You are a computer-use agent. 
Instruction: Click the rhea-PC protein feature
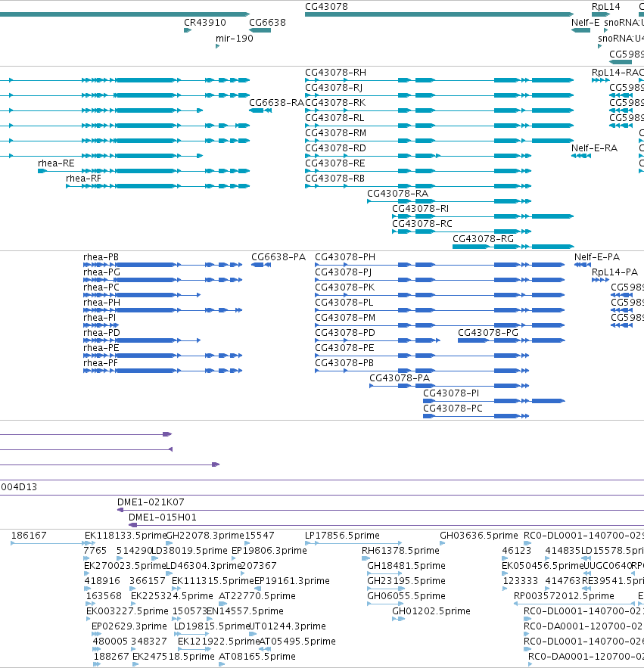[142, 295]
